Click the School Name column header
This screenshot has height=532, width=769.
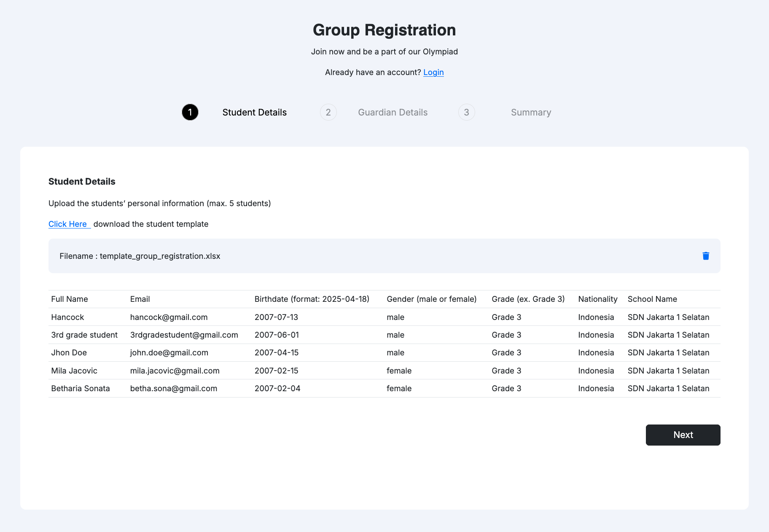click(652, 299)
